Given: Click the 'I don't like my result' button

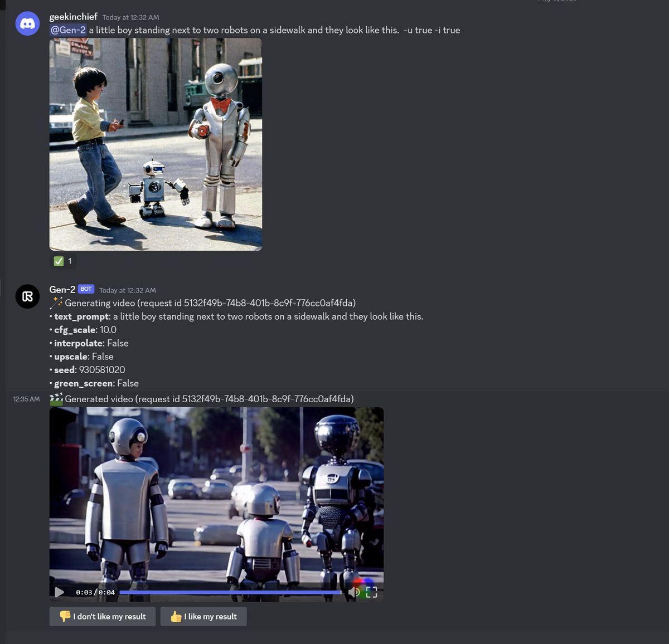Looking at the screenshot, I should [x=102, y=616].
